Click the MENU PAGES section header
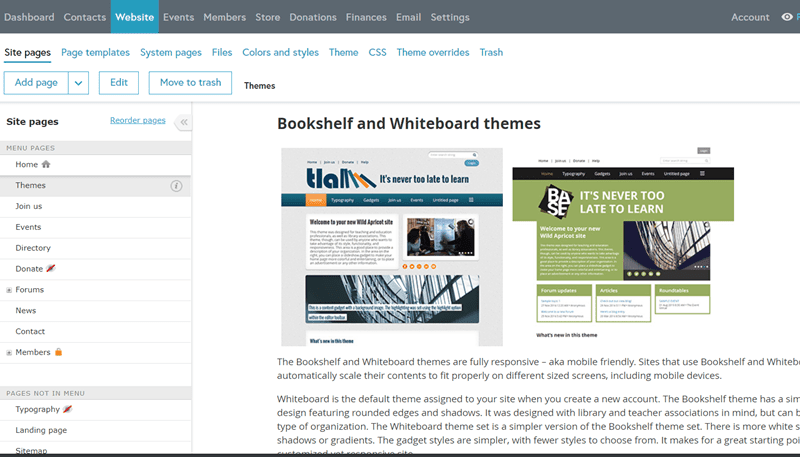This screenshot has height=457, width=800. [x=95, y=148]
